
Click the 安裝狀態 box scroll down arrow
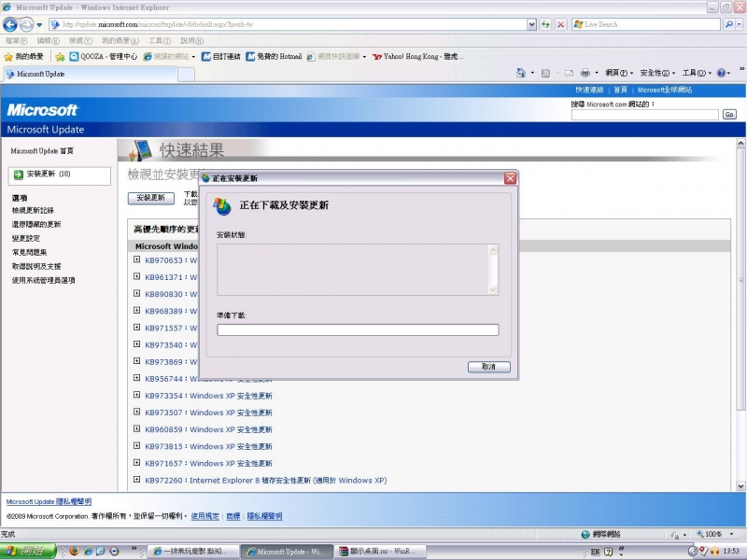pyautogui.click(x=493, y=289)
